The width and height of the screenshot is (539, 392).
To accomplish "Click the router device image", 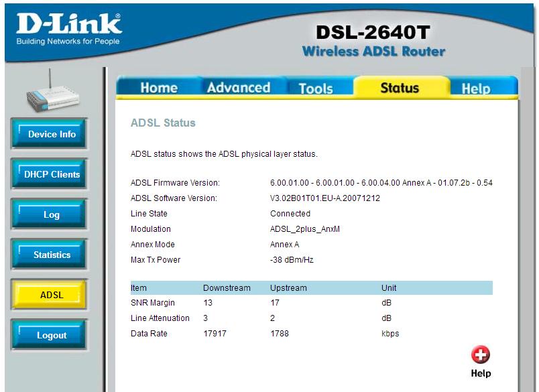I will [52, 91].
